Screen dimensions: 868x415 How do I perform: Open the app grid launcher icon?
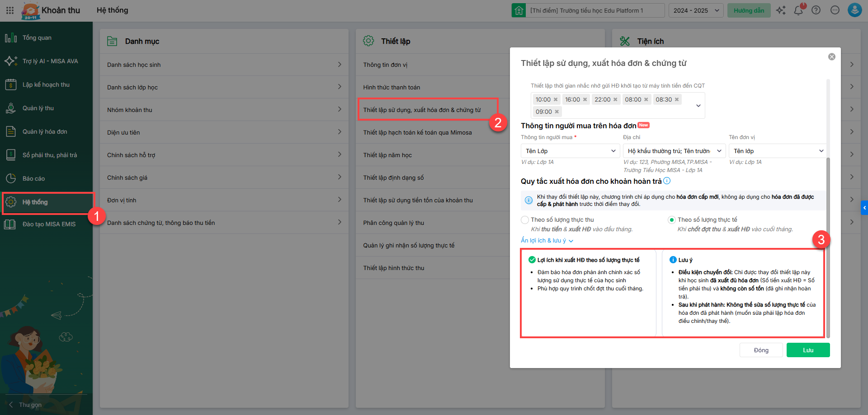coord(10,10)
